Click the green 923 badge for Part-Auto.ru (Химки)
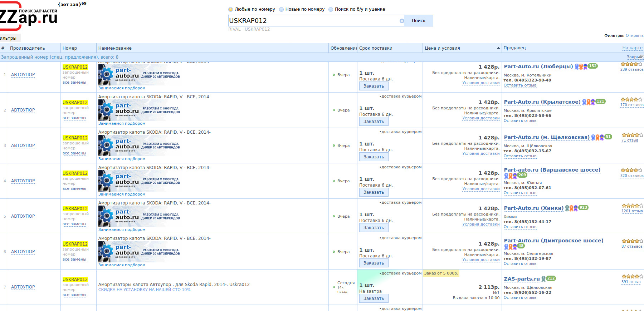 (583, 208)
